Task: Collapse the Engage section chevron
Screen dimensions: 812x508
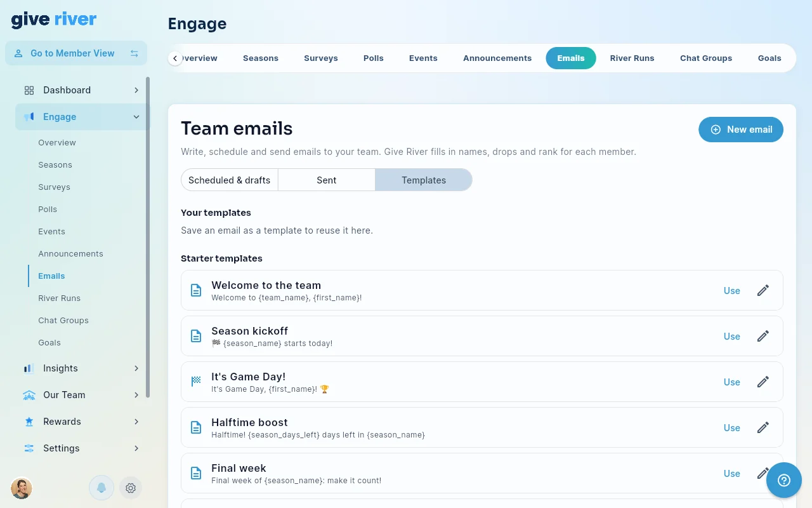Action: [136, 117]
